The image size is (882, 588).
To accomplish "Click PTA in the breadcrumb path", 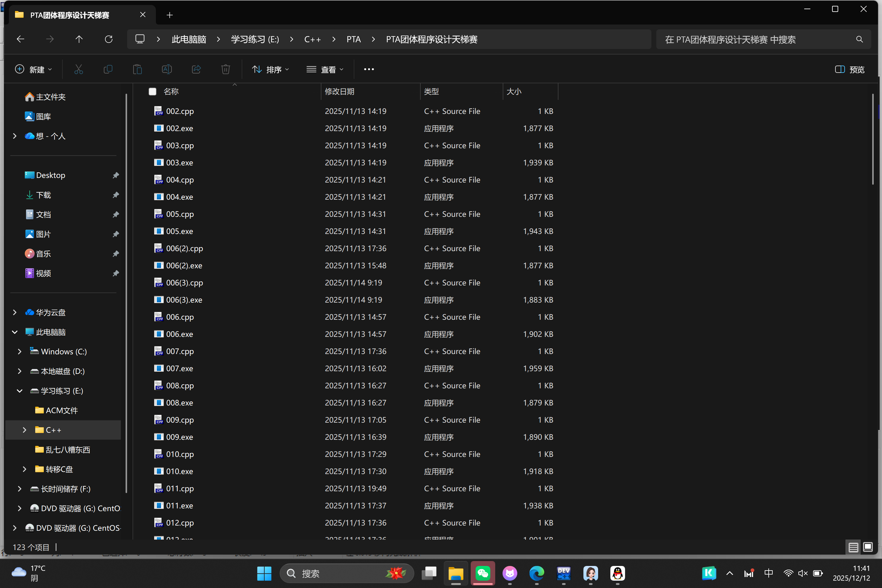I will [x=353, y=40].
